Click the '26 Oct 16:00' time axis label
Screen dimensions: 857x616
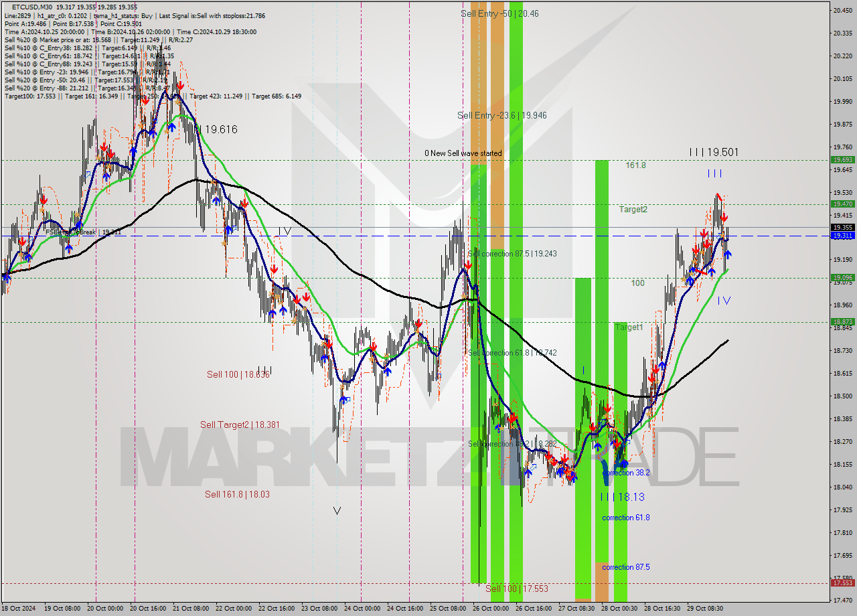534,609
